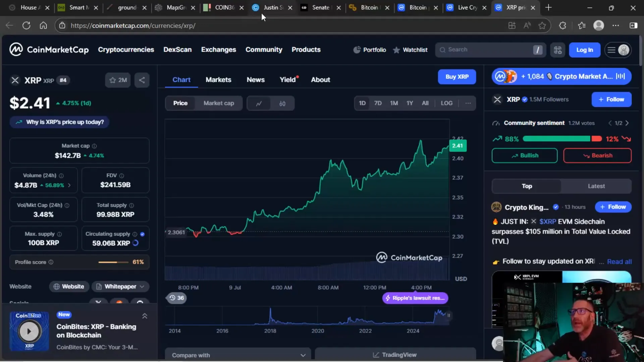Viewport: 644px width, 362px height.
Task: Collapse the CoinBites card chevron
Action: (145, 316)
